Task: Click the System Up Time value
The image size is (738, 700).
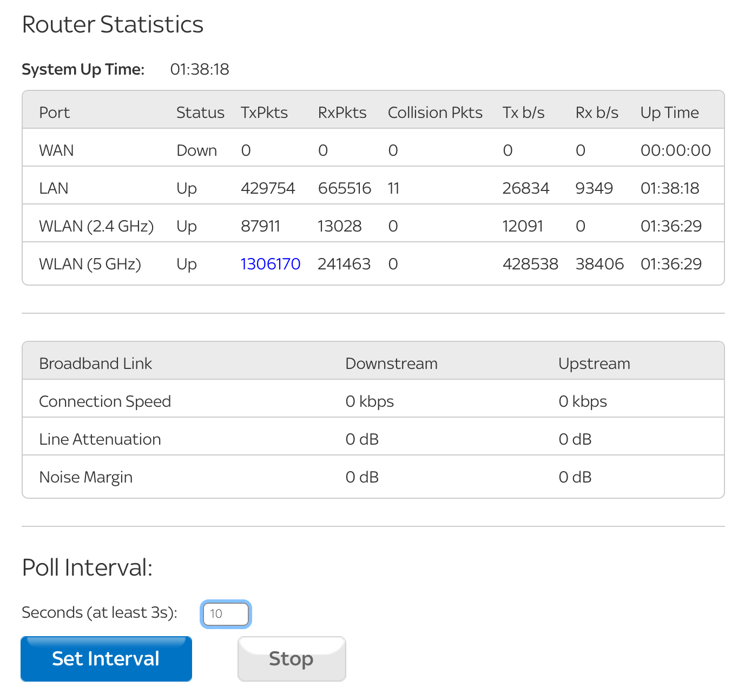Action: point(200,69)
